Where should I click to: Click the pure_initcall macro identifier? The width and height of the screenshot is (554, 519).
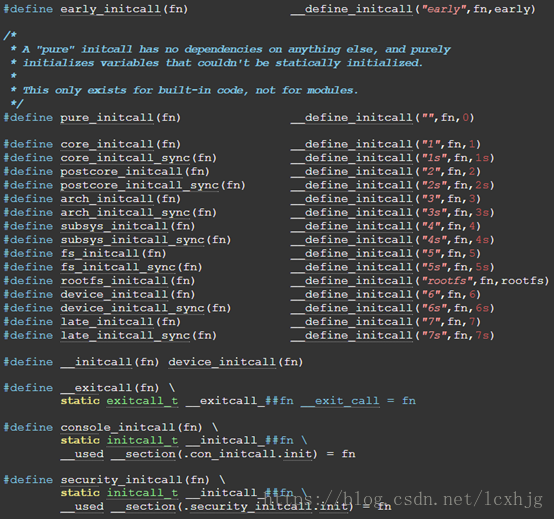coord(107,117)
